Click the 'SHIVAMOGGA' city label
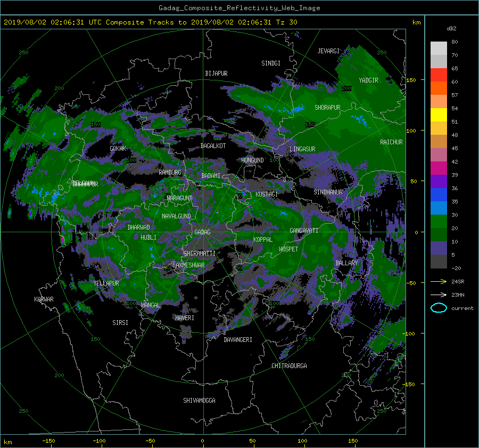 (199, 400)
